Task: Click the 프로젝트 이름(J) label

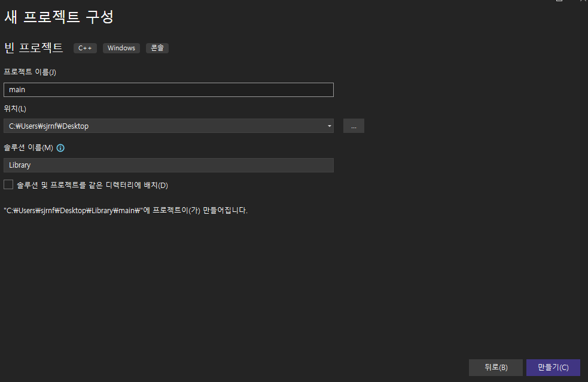Action: (30, 72)
